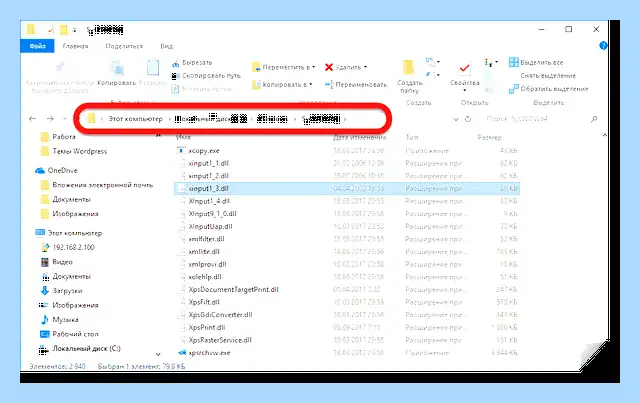This screenshot has height=403, width=640.
Task: Click Обратить выделение (Invert selection)
Action: pos(549,89)
